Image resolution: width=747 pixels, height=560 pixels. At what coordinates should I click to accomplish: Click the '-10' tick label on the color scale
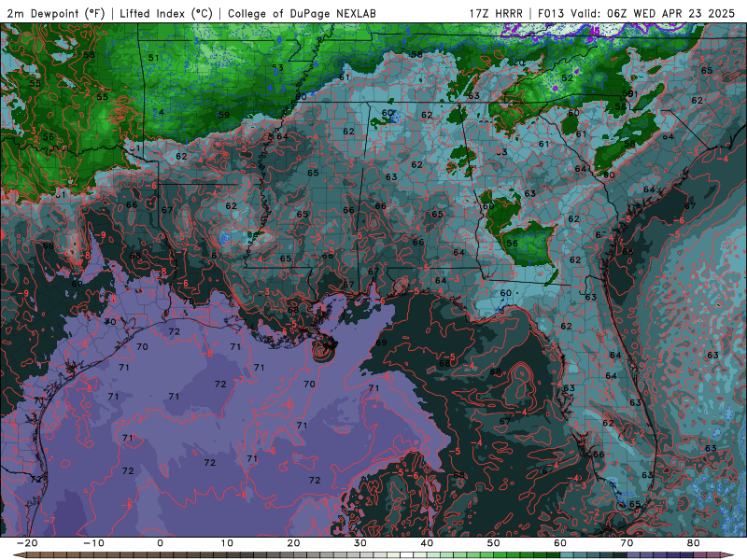tap(93, 543)
